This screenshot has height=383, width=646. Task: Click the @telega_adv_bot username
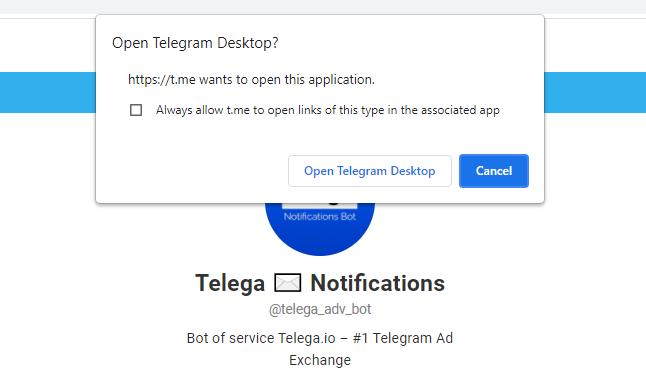pos(320,309)
